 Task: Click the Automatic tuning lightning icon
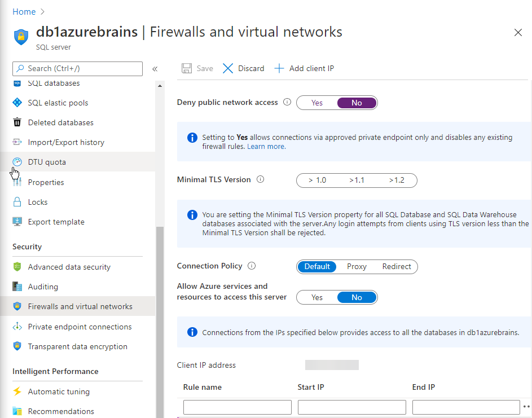(17, 391)
